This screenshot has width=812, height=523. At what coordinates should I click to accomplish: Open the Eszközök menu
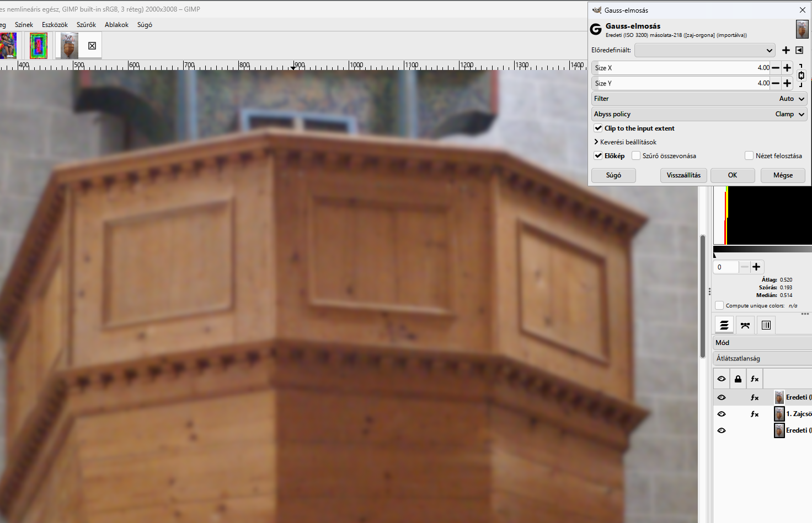coord(55,25)
